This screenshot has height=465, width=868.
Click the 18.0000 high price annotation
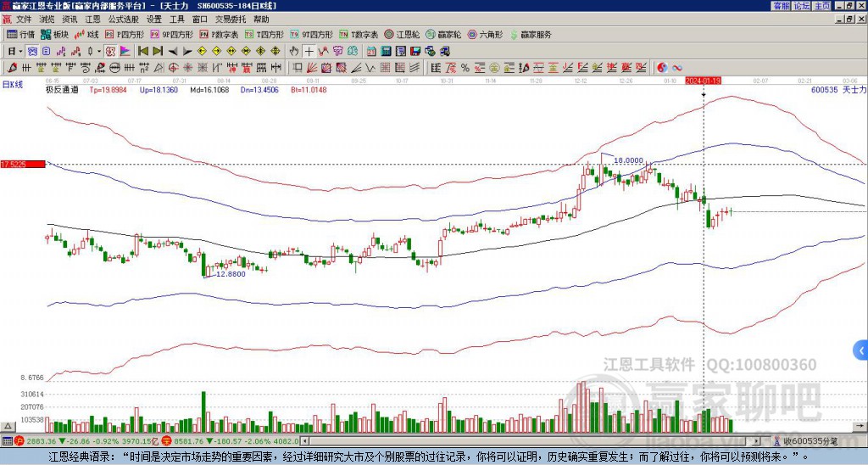point(628,160)
